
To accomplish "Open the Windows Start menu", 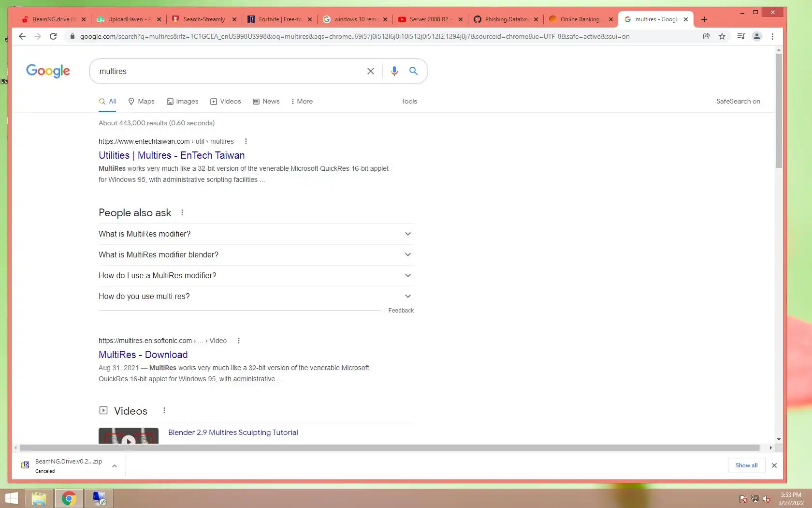I will click(x=11, y=498).
